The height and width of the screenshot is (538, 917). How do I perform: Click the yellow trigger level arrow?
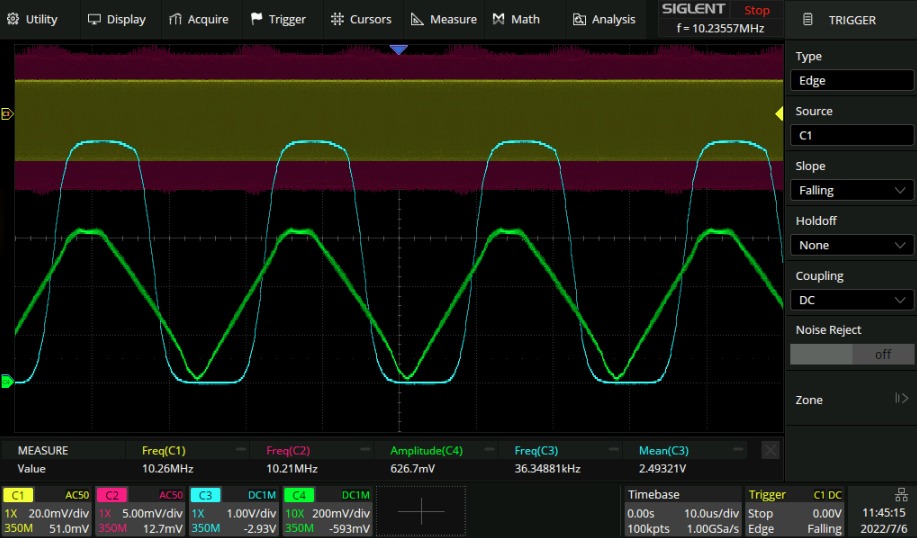click(x=779, y=115)
